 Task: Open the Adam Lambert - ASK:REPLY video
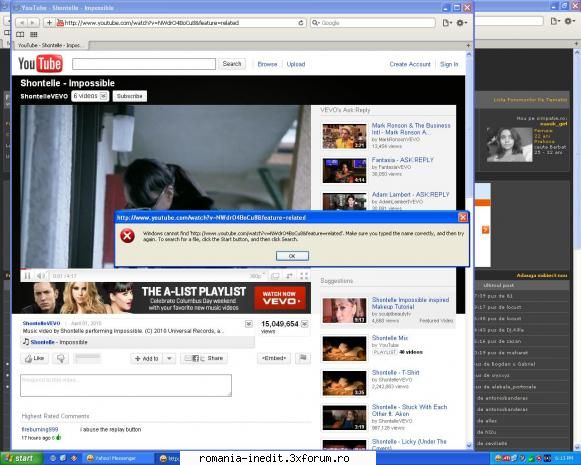pos(410,195)
